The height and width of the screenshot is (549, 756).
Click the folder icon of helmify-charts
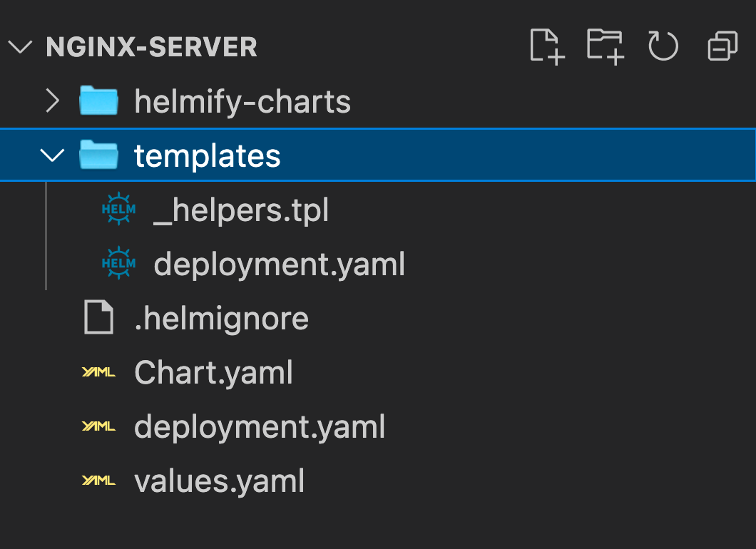98,101
